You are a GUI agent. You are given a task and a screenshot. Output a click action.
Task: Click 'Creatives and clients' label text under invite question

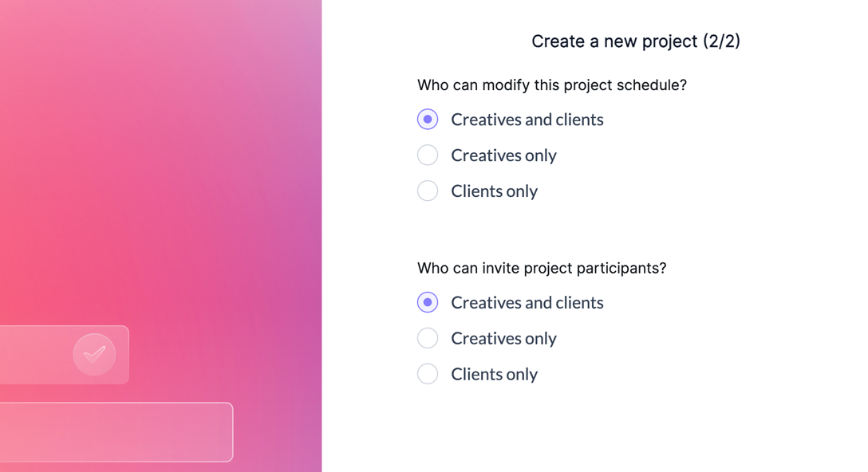pos(527,303)
